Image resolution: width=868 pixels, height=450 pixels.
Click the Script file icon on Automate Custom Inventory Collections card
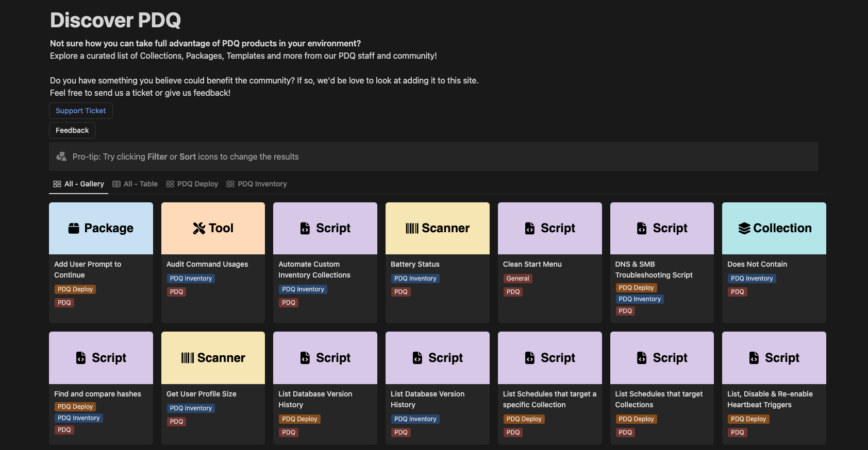(x=305, y=228)
